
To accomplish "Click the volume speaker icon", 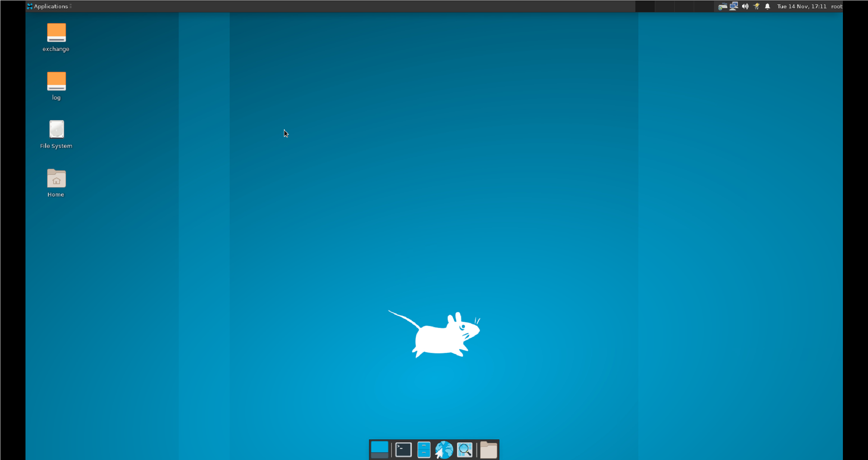I will tap(745, 6).
